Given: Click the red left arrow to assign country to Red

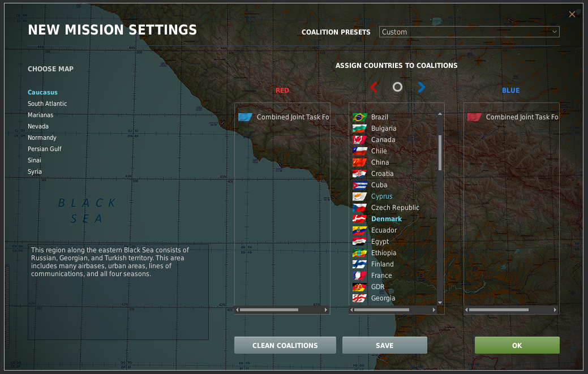Looking at the screenshot, I should pos(374,87).
